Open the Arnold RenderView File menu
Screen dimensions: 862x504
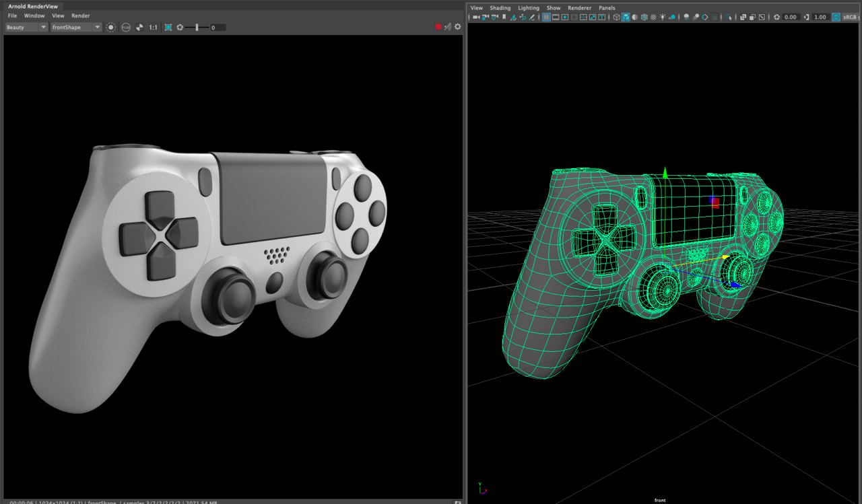click(x=12, y=15)
